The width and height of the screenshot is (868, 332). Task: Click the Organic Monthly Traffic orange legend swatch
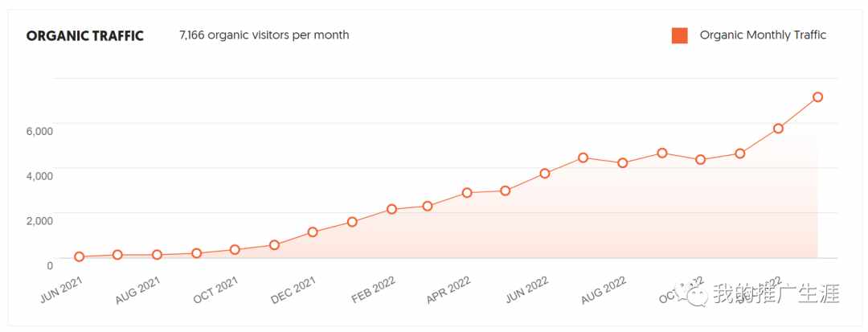click(x=679, y=35)
